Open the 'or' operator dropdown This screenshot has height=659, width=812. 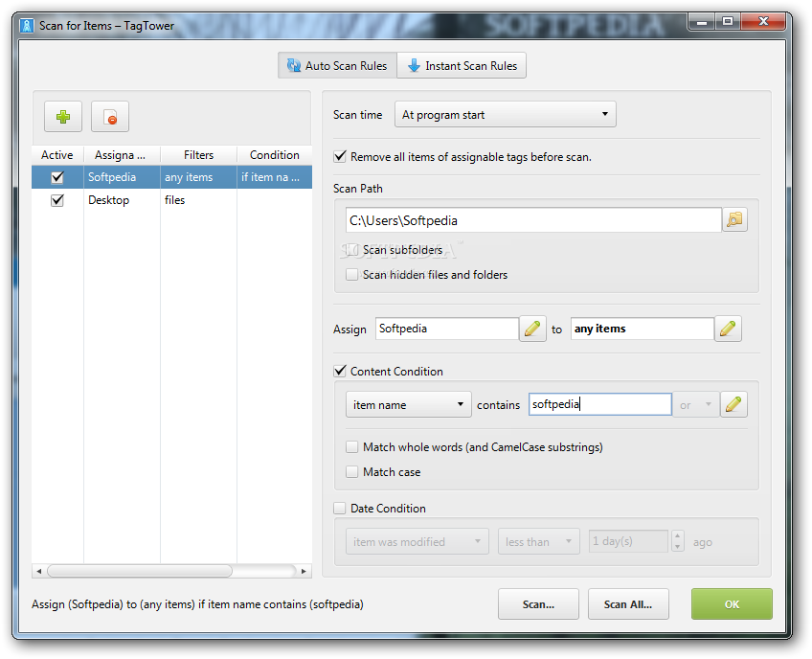[695, 404]
